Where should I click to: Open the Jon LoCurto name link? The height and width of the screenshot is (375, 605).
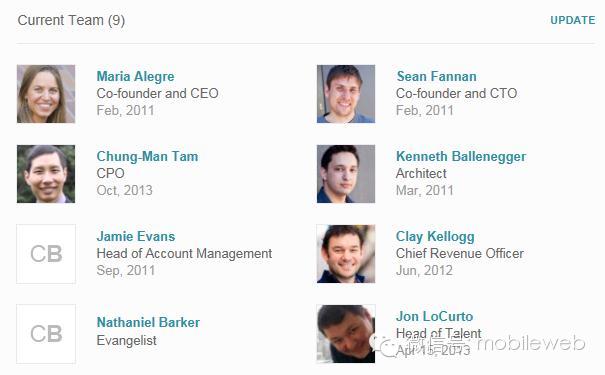tap(434, 316)
